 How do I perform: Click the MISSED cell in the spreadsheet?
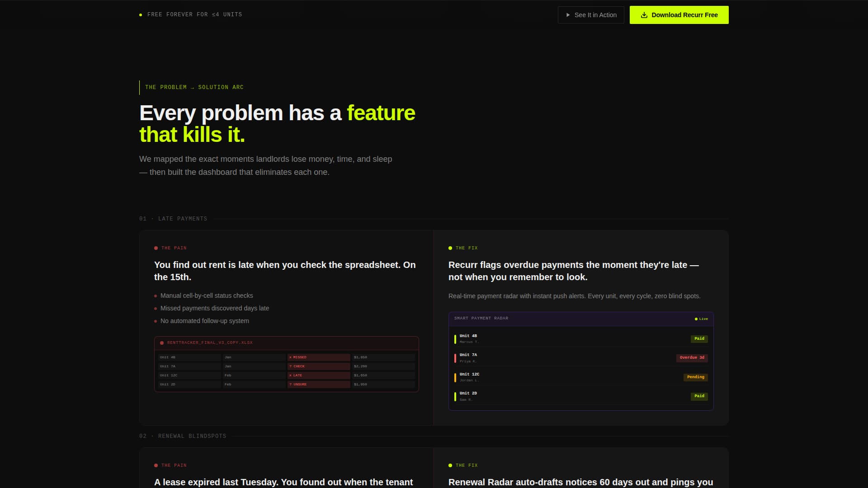pos(319,357)
